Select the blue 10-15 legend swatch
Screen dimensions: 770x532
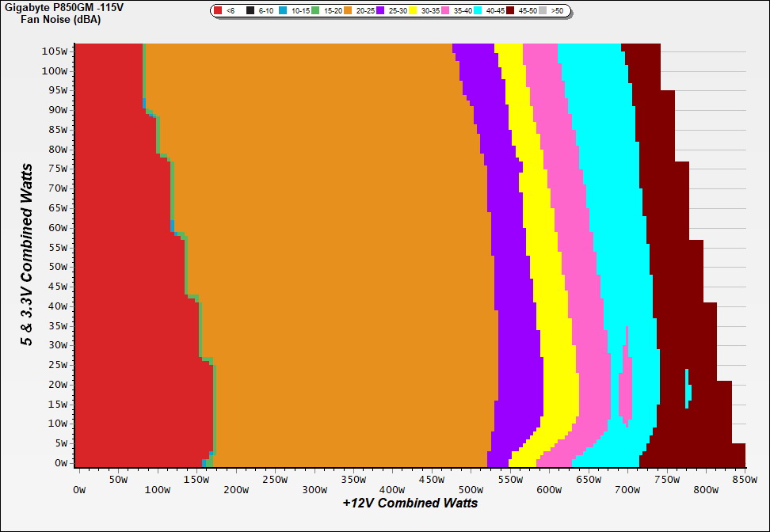[x=283, y=11]
